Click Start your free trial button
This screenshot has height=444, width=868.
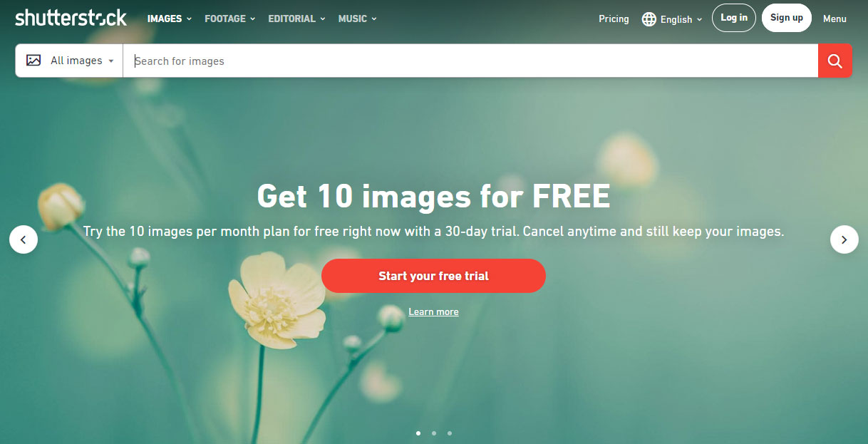coord(433,276)
